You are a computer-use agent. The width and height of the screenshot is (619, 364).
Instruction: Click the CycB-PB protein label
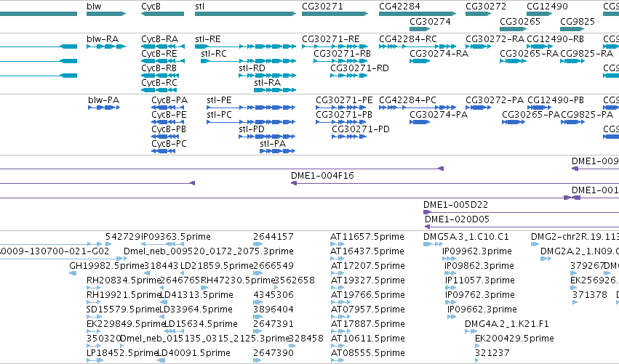[169, 130]
